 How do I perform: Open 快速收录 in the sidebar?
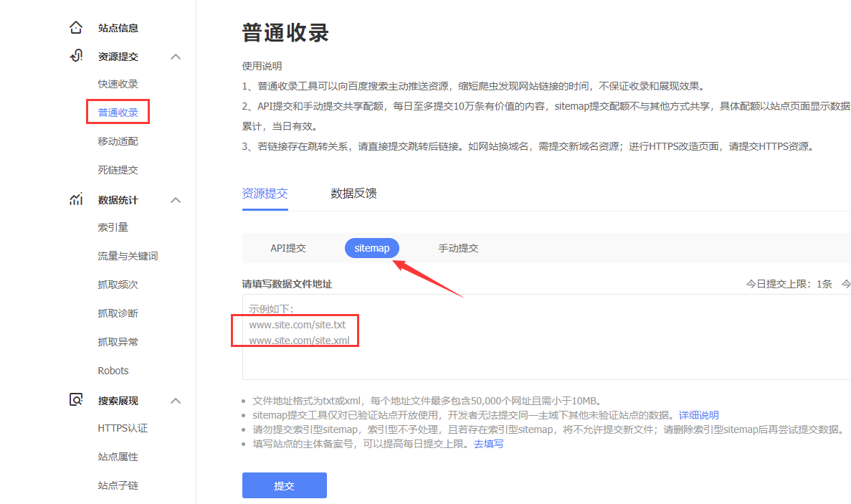(118, 84)
